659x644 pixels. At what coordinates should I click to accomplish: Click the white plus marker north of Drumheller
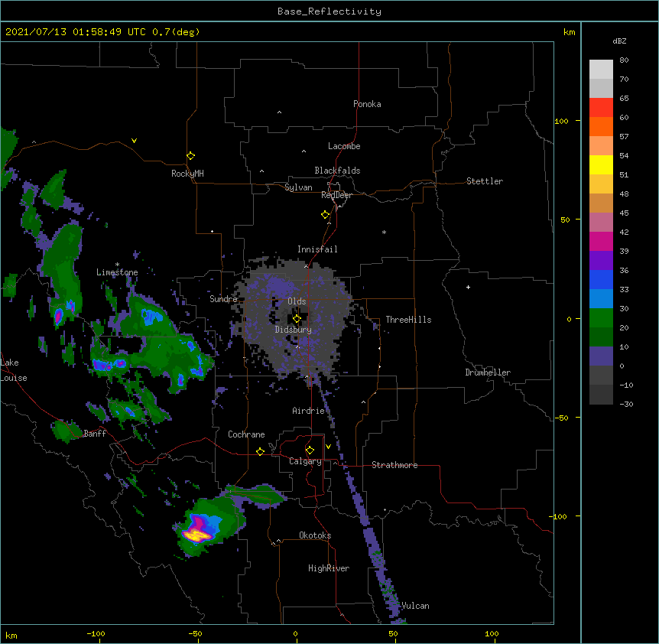pyautogui.click(x=468, y=287)
